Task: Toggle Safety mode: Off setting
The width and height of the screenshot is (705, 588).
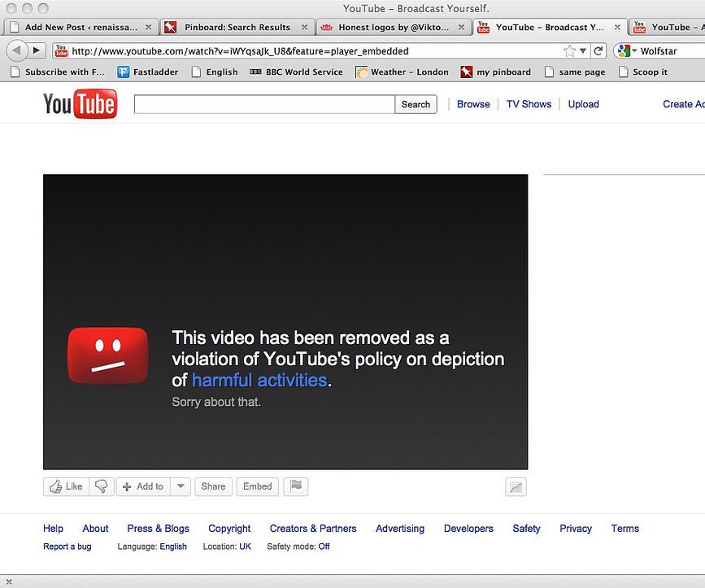Action: tap(298, 547)
